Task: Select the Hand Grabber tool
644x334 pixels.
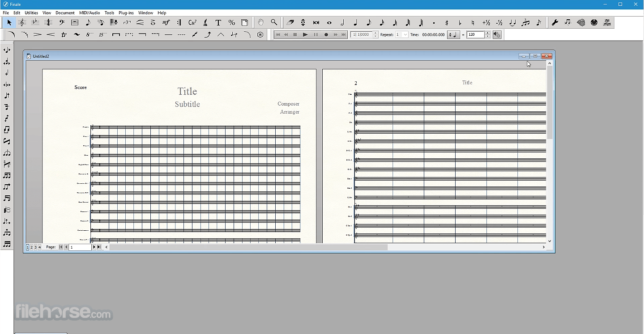Action: click(260, 22)
